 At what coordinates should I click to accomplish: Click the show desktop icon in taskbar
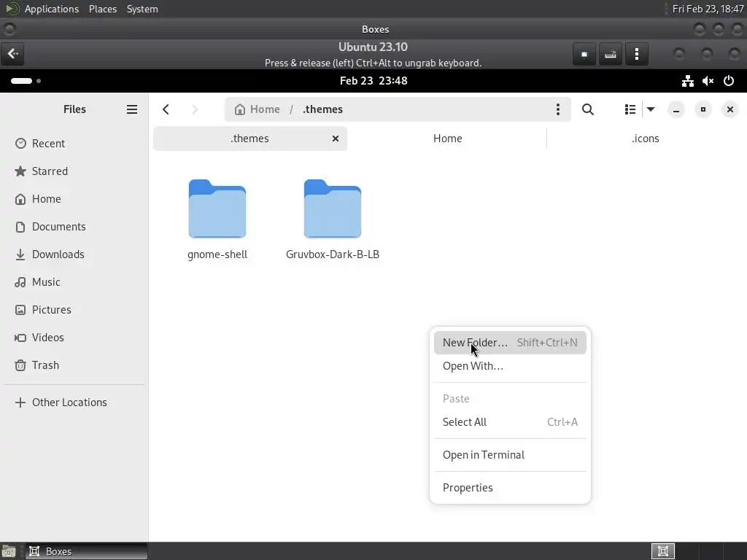pos(9,551)
